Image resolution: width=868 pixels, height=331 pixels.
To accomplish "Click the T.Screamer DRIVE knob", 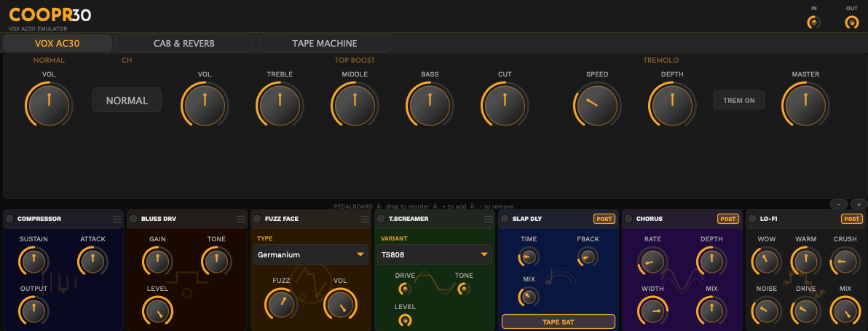I will point(405,289).
